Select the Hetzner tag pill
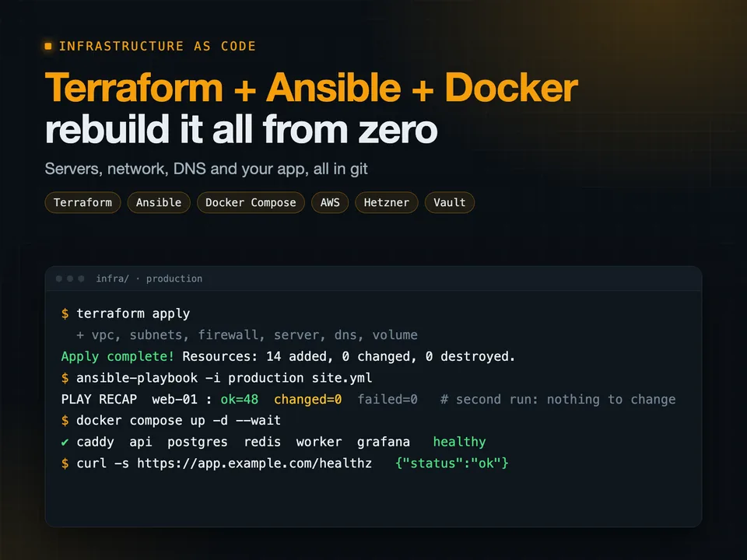747x560 pixels. click(387, 202)
